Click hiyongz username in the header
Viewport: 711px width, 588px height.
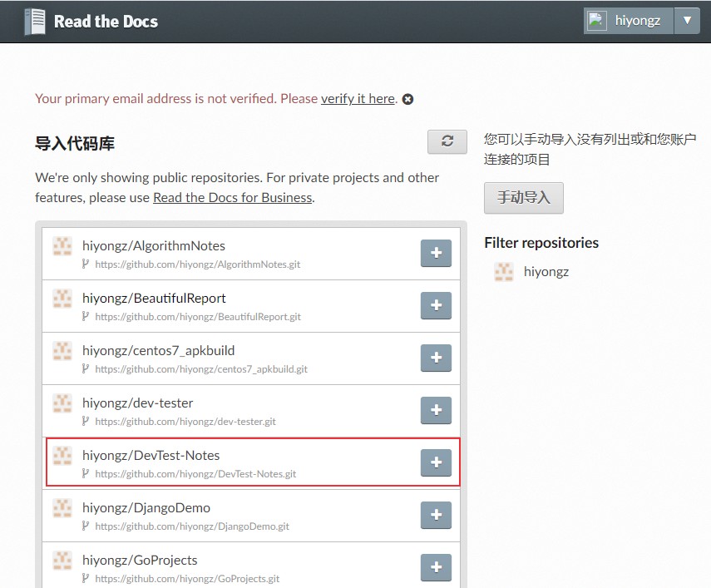pos(637,20)
